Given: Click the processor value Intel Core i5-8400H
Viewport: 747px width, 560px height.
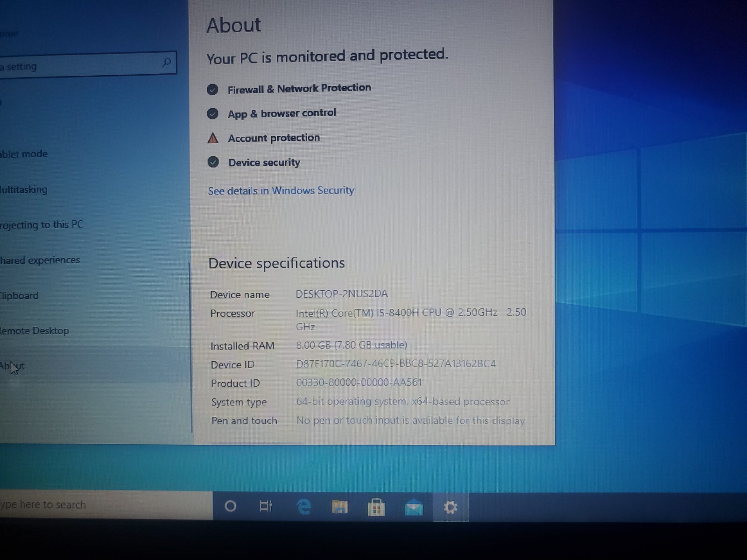Looking at the screenshot, I should [x=411, y=319].
